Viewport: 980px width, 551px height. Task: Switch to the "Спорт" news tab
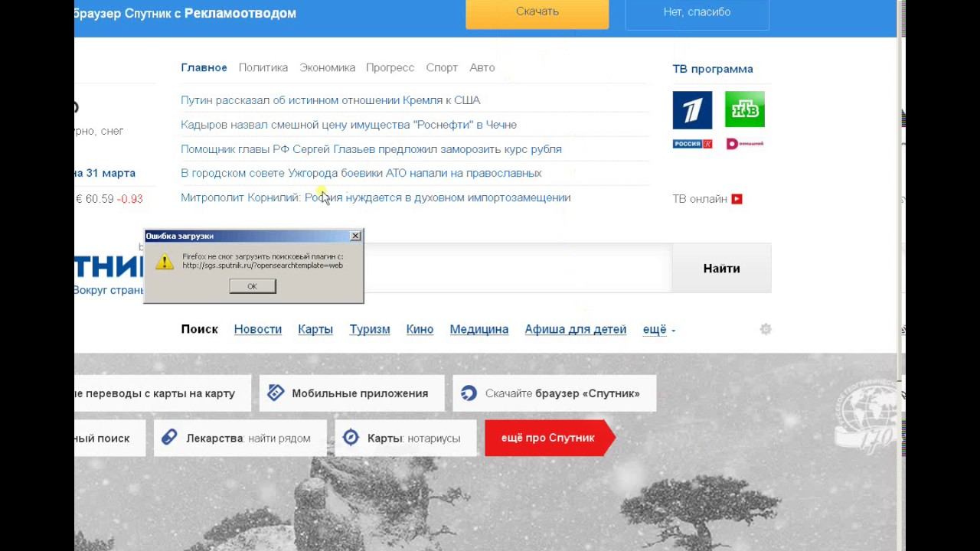(442, 67)
